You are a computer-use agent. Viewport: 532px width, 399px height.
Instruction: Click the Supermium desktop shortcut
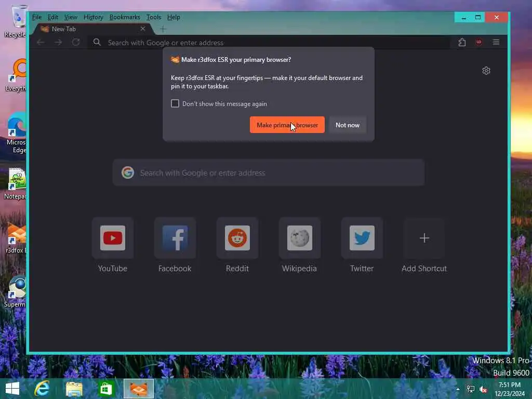tap(15, 292)
